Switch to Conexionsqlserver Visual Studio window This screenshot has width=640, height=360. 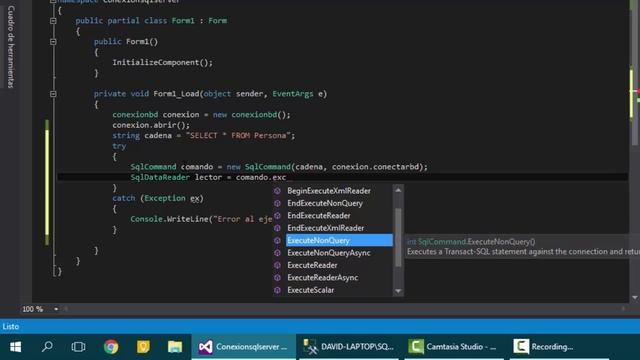point(244,347)
